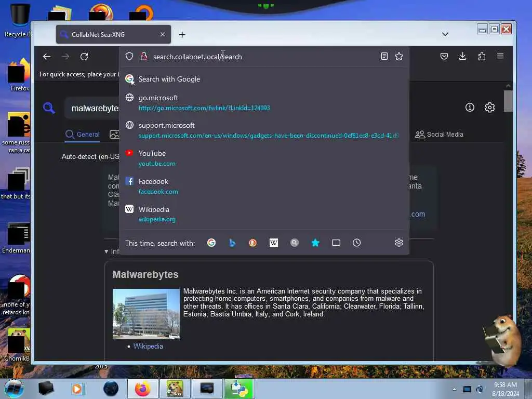Open search settings gear in the dropdown
This screenshot has width=532, height=399.
point(399,243)
